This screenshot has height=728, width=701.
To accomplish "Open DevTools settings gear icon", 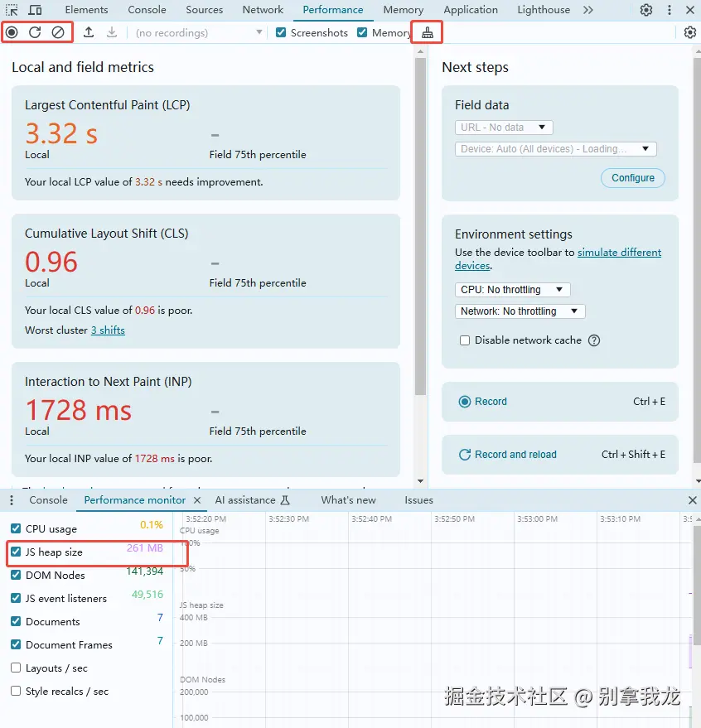I will pyautogui.click(x=646, y=10).
